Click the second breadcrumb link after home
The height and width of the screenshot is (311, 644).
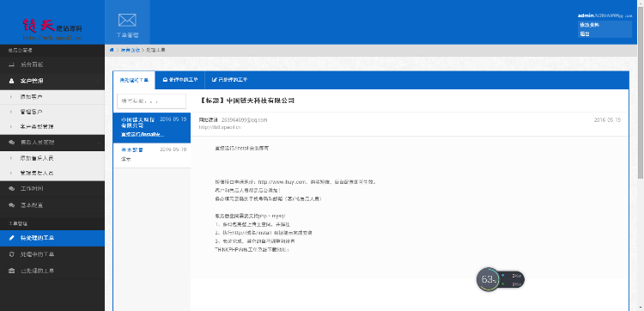click(x=130, y=50)
